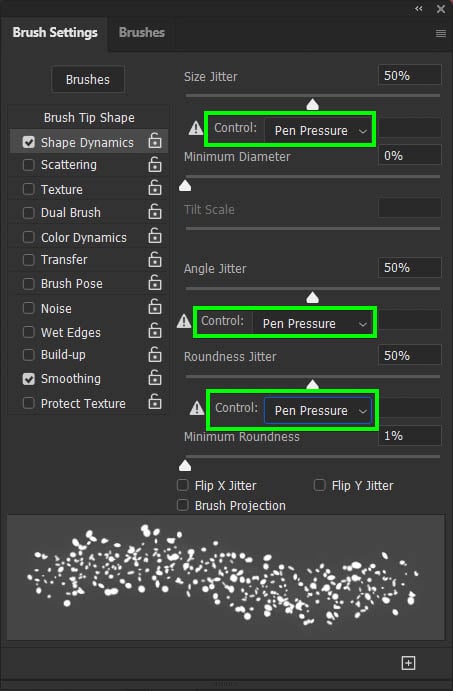This screenshot has height=691, width=453.
Task: Open the panel flyout menu icon
Action: (x=441, y=33)
